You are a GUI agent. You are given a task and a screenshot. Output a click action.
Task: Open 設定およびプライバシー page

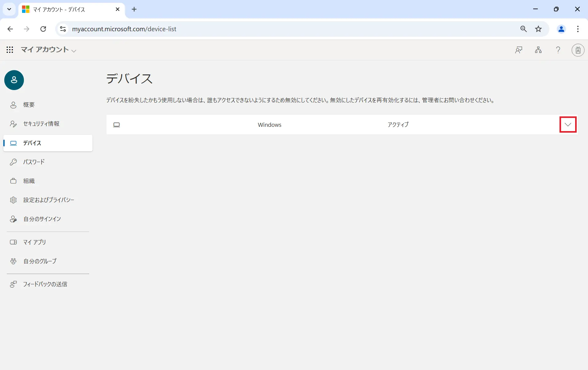[48, 200]
